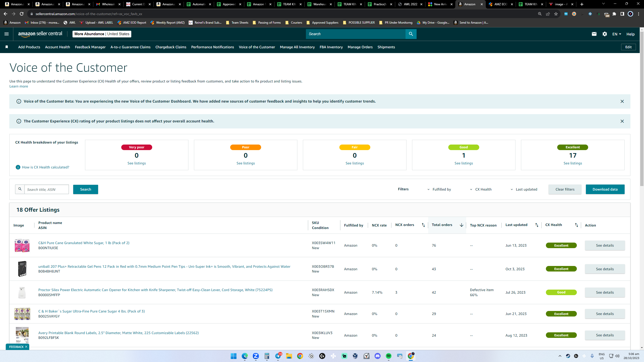Image resolution: width=644 pixels, height=362 pixels.
Task: Click the bookmark flag icon in favorites bar
Action: (7, 47)
